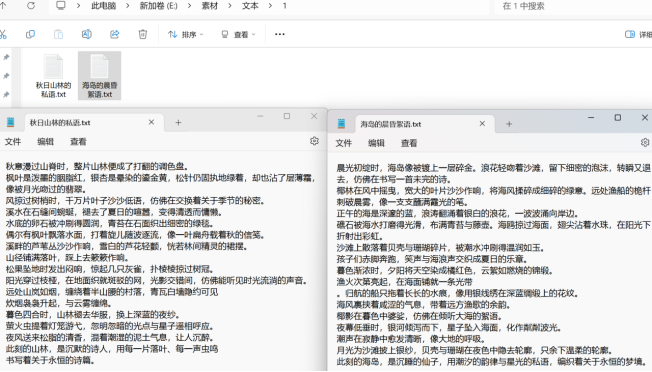Minimize the right Notepad window
Viewport: 652px width, 372px height.
pyautogui.click(x=591, y=118)
